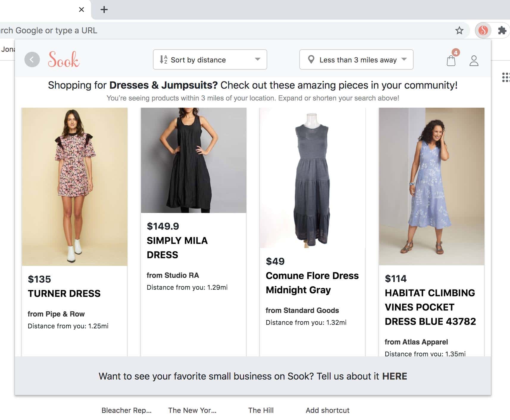The height and width of the screenshot is (420, 510).
Task: Open the TURNER DRESS product title
Action: tap(64, 293)
